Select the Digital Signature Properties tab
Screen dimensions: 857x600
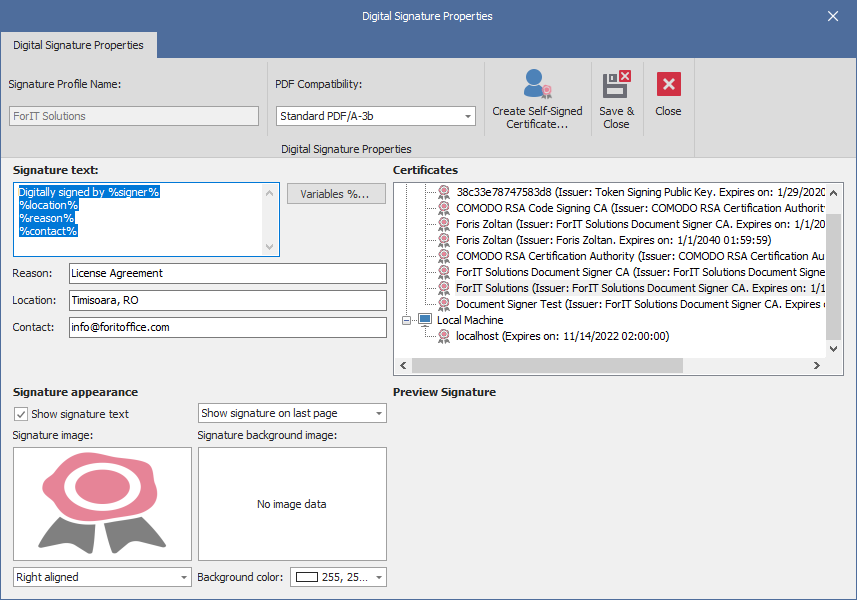pyautogui.click(x=78, y=45)
